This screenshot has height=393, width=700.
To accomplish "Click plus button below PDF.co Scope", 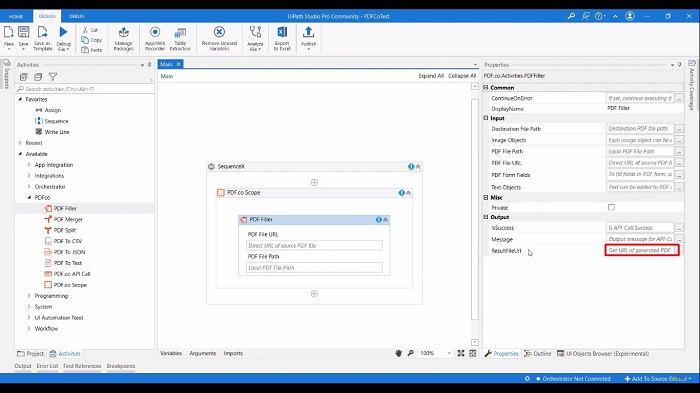I will tap(314, 294).
